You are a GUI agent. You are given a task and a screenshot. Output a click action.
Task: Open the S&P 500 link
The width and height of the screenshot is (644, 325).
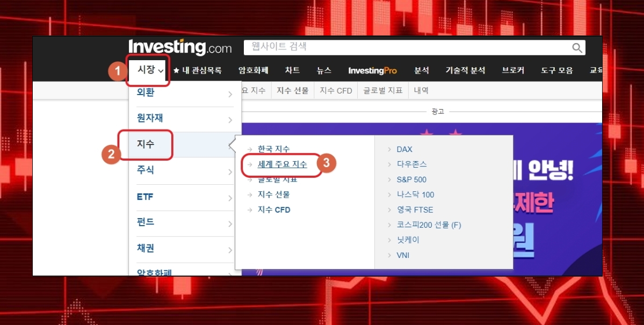(411, 179)
